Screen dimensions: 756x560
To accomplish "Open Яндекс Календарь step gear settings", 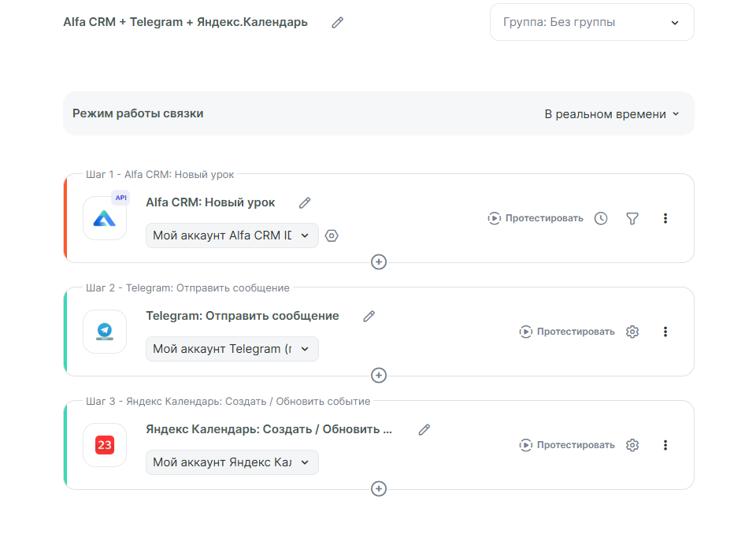I will (x=632, y=445).
